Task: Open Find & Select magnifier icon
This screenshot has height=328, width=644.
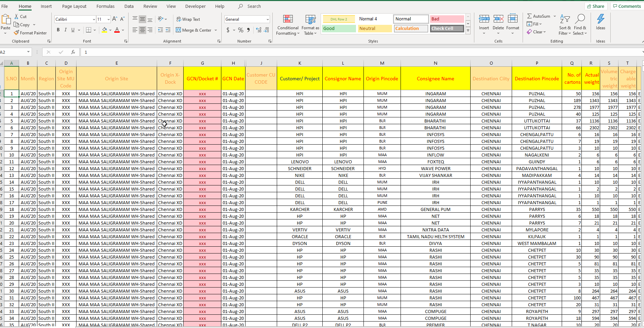Action: (580, 19)
